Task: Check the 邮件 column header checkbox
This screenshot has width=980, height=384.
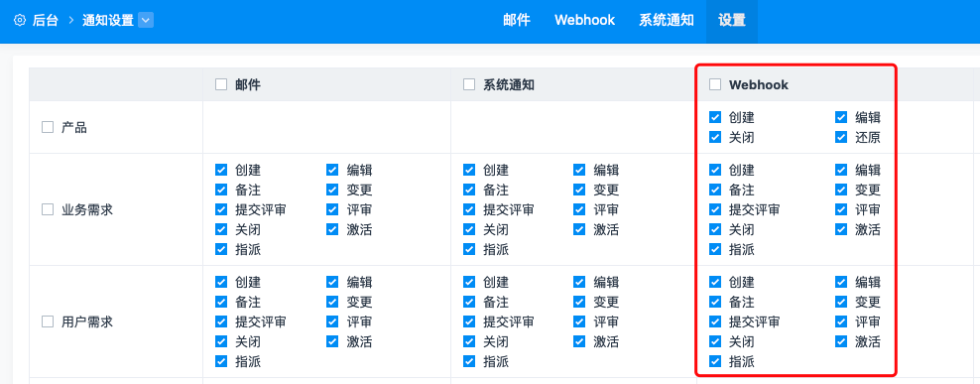Action: pyautogui.click(x=221, y=84)
